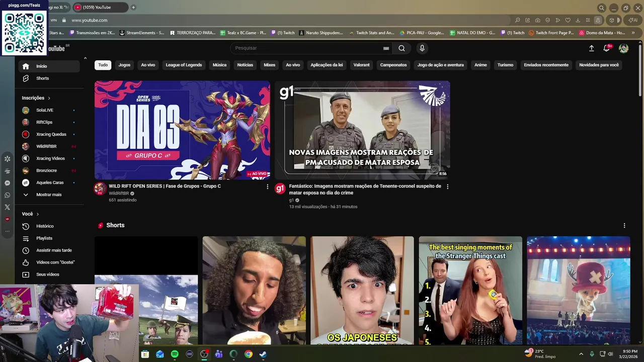Screen dimensions: 644x362
Task: Open Shorts from the sidebar
Action: coord(49,78)
